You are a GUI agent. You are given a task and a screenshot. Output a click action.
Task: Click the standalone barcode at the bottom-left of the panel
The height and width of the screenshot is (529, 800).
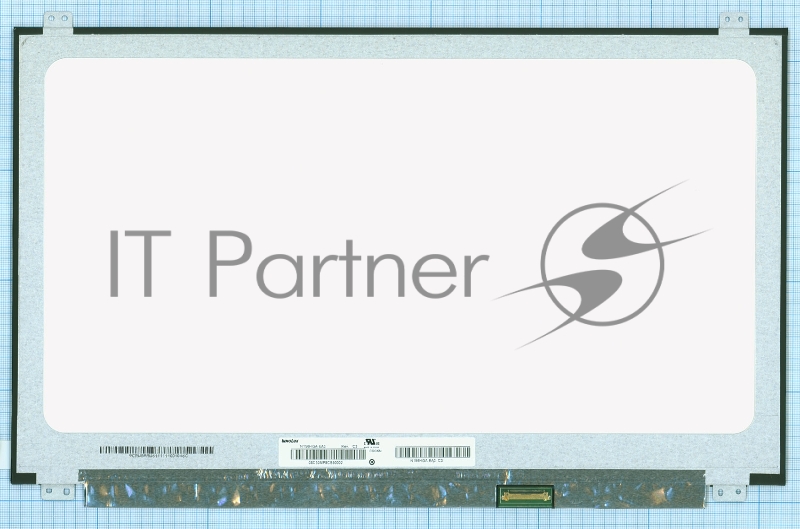157,450
